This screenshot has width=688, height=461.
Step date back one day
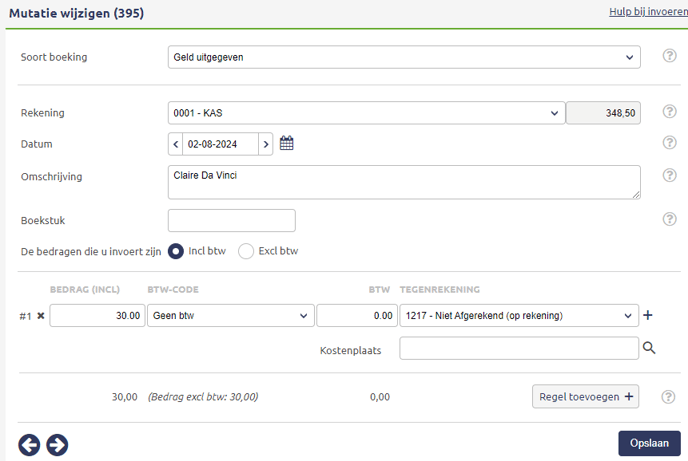[176, 144]
